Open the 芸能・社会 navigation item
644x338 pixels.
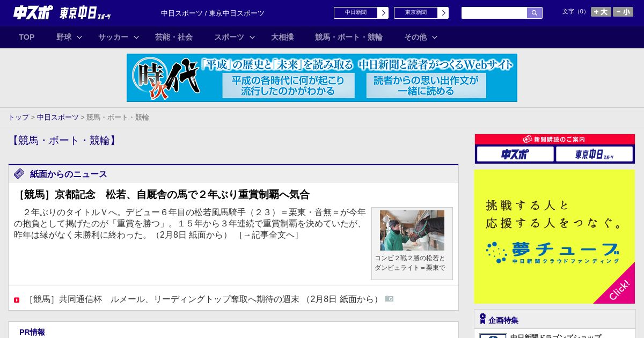174,37
